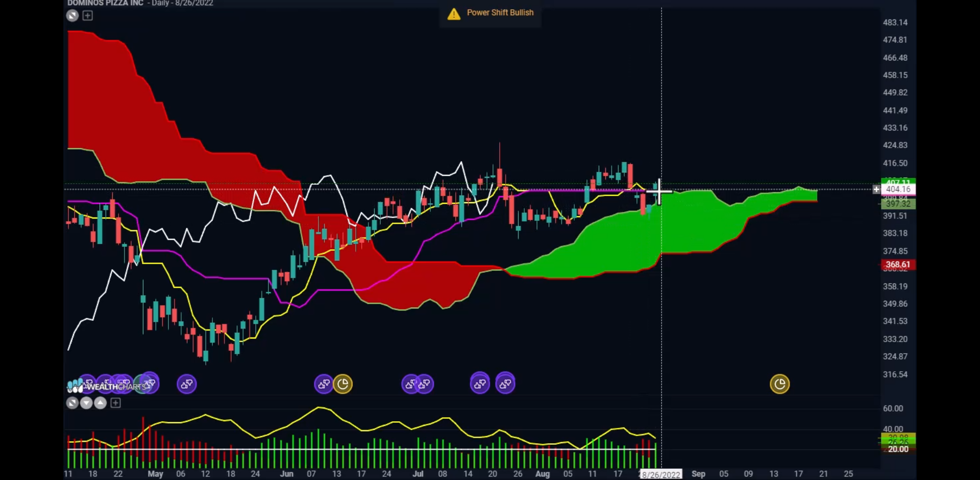Click the 60.00 indicator axis value
The height and width of the screenshot is (480, 980).
point(893,409)
